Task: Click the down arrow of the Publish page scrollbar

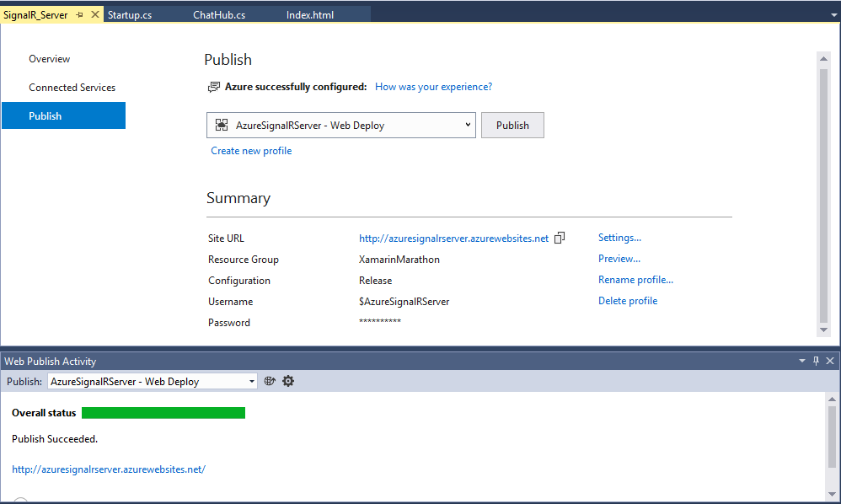Action: (824, 330)
